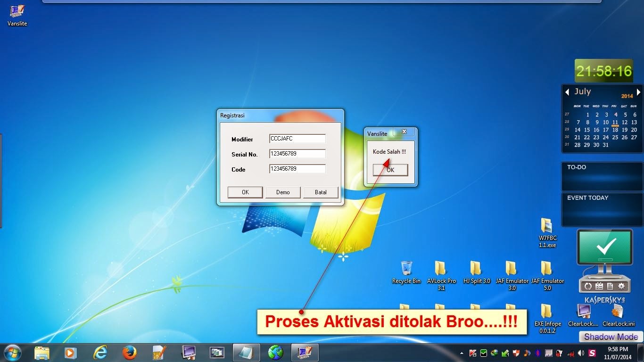Click the Show Desktop strip

(x=640, y=353)
